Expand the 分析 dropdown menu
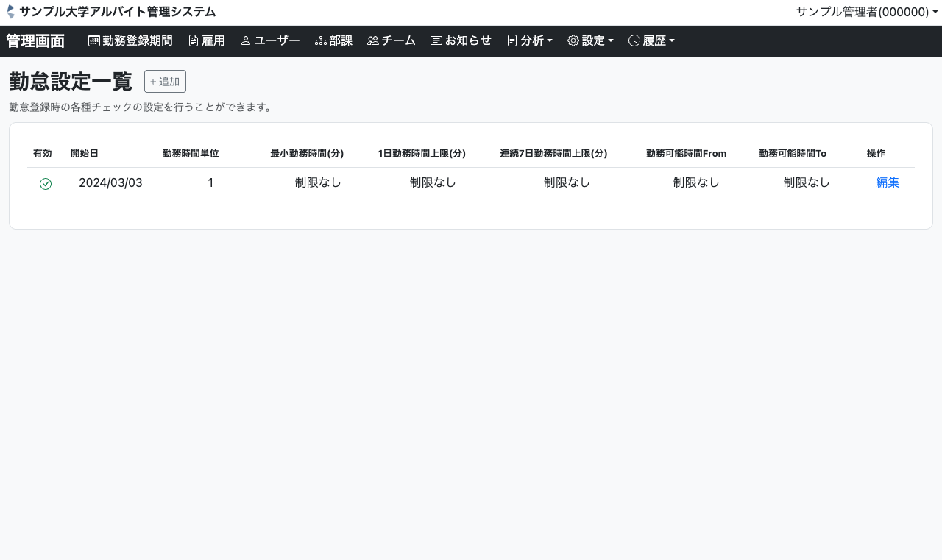The width and height of the screenshot is (942, 560). pyautogui.click(x=530, y=41)
